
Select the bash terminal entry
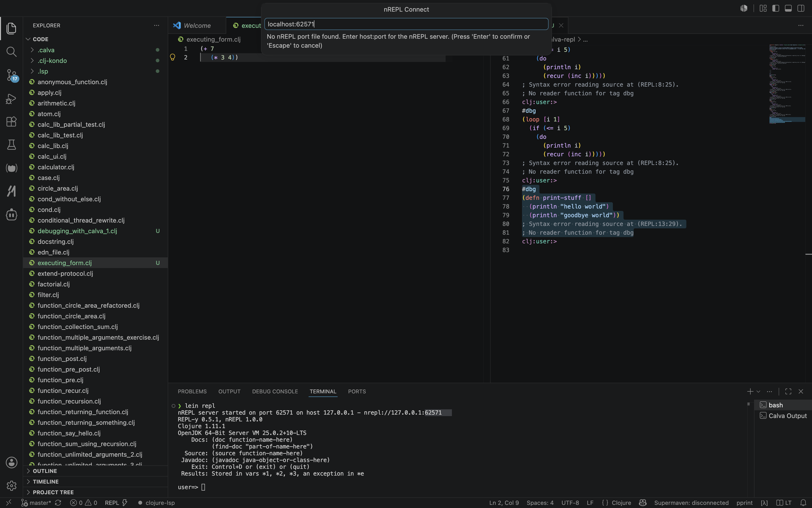[783, 405]
